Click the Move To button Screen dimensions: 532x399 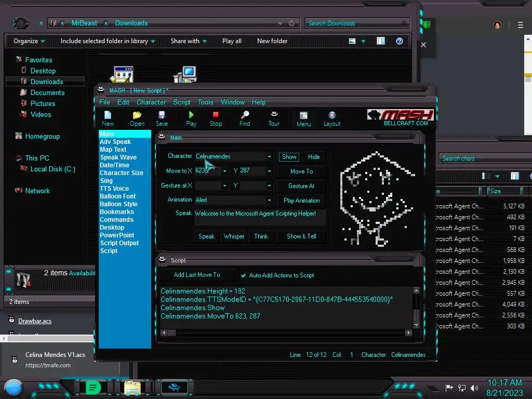(302, 171)
